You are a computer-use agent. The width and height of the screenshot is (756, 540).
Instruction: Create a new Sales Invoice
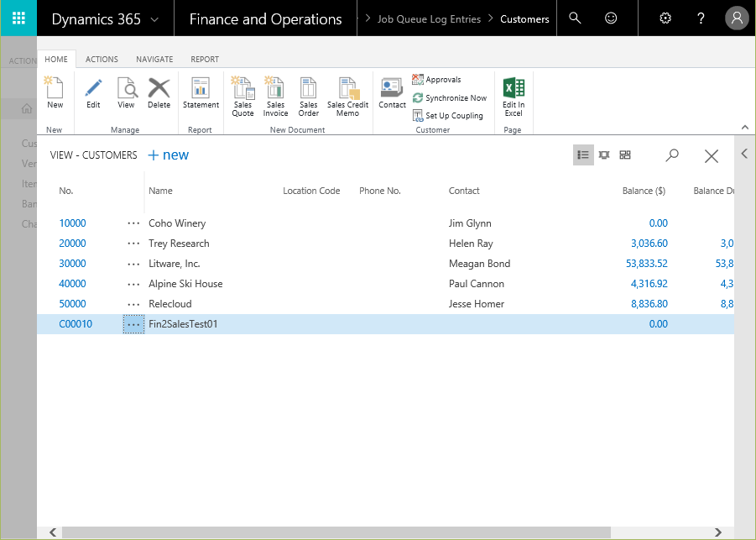click(275, 97)
